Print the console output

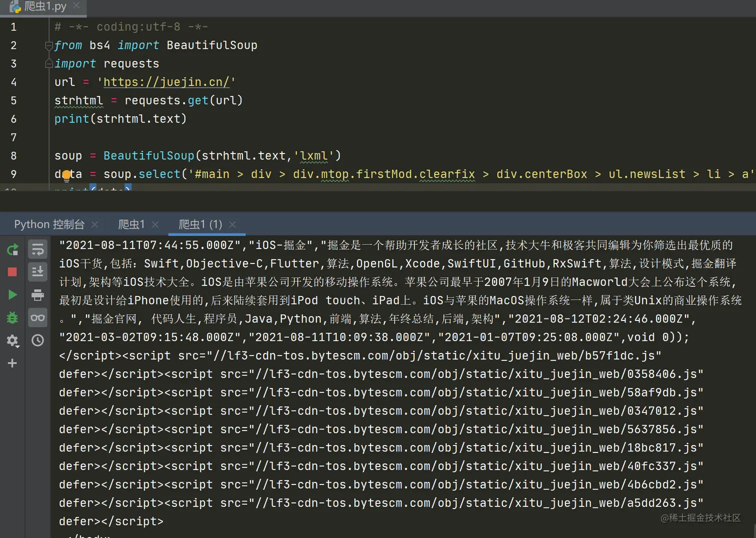pyautogui.click(x=37, y=295)
